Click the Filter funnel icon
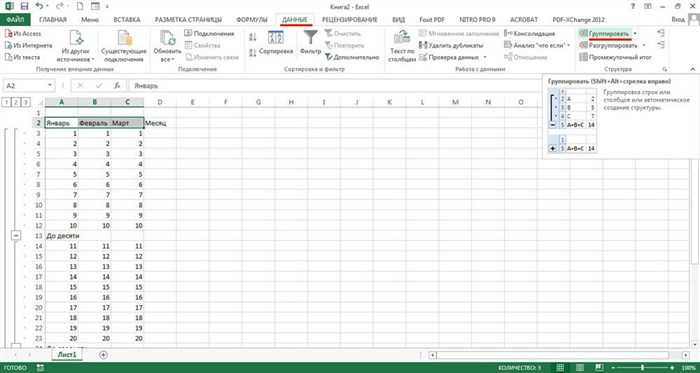 coord(310,37)
